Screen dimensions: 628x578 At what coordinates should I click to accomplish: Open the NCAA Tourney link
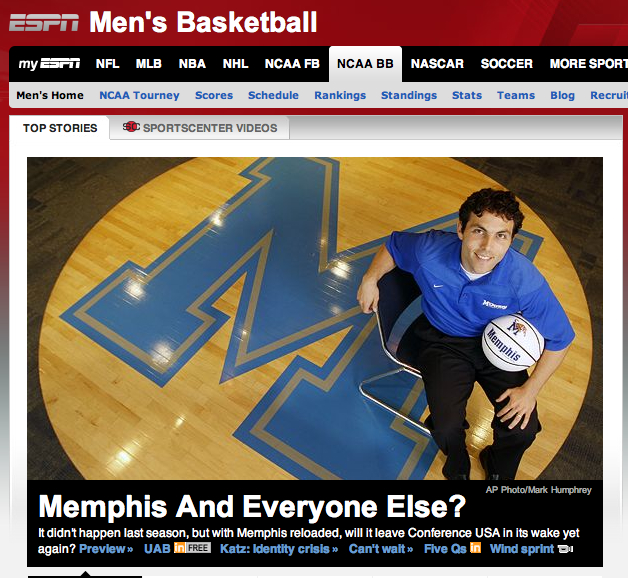coord(139,95)
